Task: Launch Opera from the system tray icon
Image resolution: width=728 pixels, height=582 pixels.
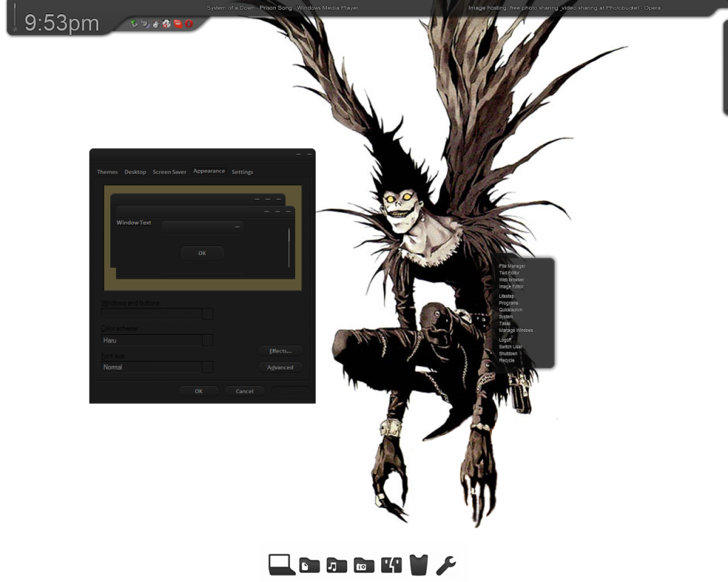Action: point(188,23)
